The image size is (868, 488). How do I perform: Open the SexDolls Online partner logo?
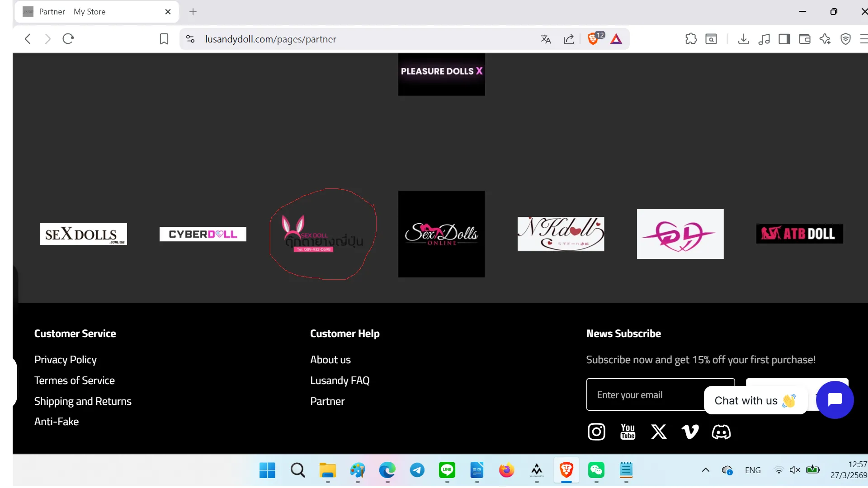(x=442, y=234)
